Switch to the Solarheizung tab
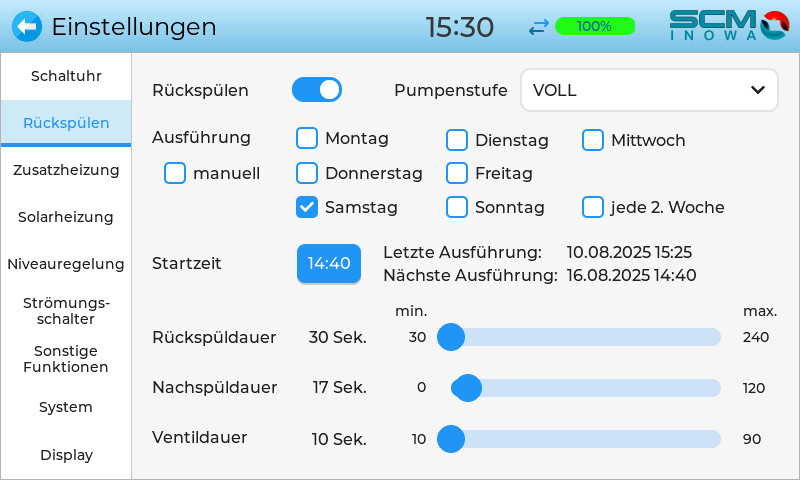Screen dimensions: 800x480 (x=66, y=217)
